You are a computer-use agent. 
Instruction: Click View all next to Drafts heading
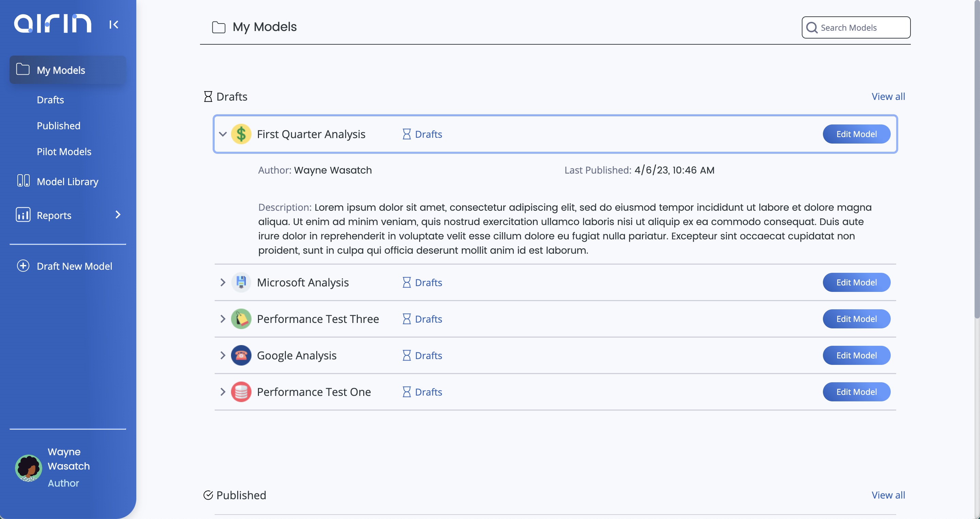[x=888, y=97]
